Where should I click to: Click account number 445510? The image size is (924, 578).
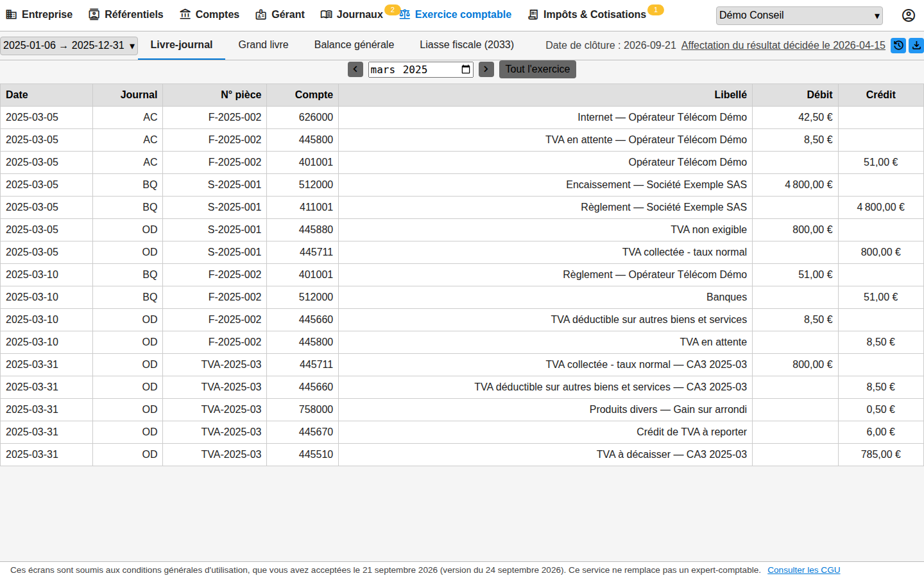coord(316,455)
